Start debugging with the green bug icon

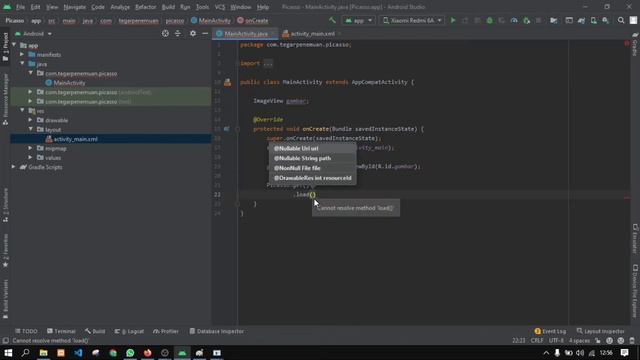click(x=489, y=20)
